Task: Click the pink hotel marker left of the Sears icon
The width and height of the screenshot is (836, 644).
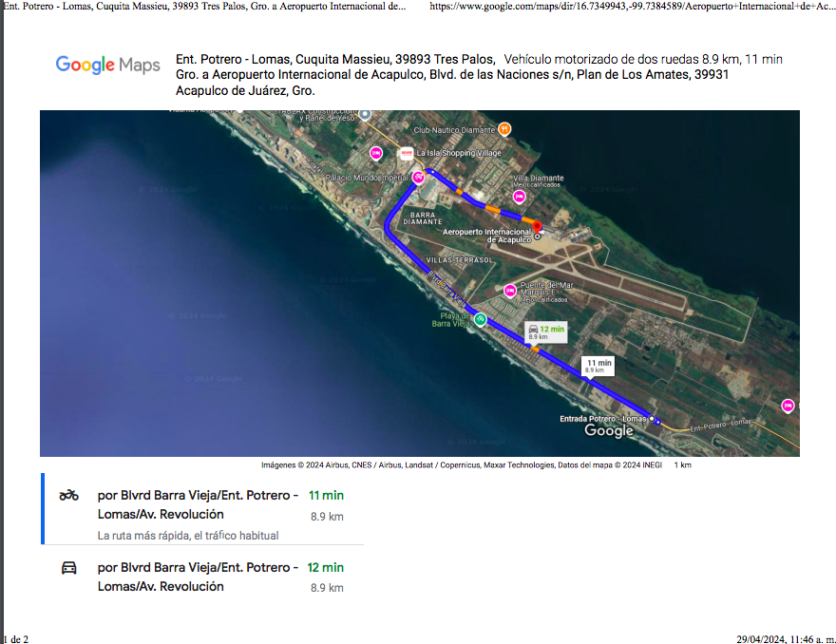Action: pyautogui.click(x=376, y=154)
